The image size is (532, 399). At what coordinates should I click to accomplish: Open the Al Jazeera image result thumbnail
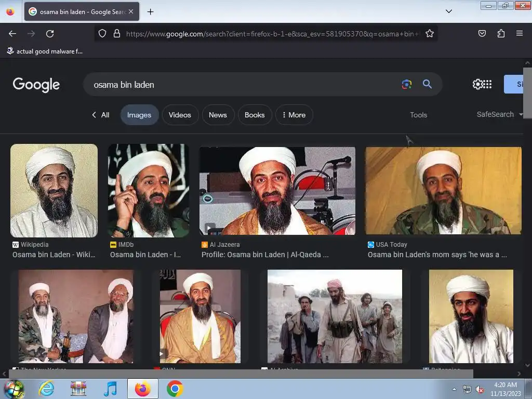tap(277, 191)
